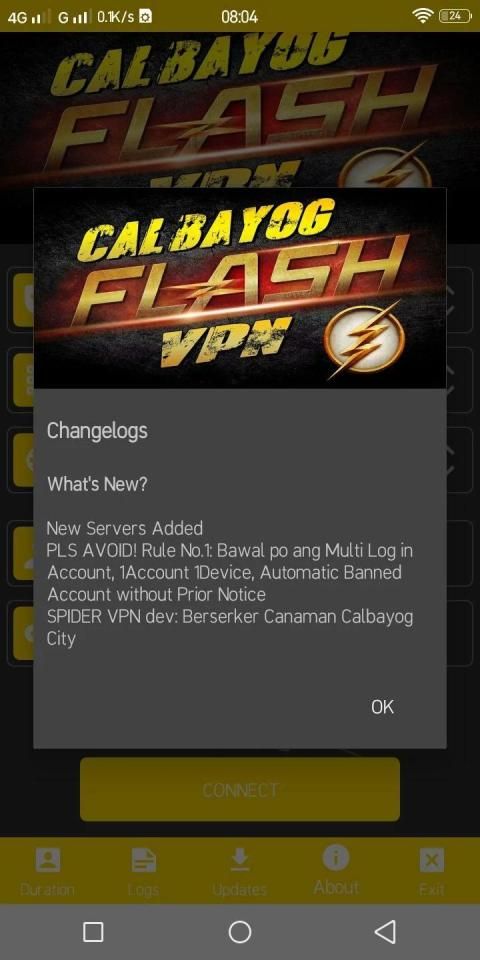The height and width of the screenshot is (960, 480).
Task: Expand the third selector row chevron
Action: pos(449,459)
